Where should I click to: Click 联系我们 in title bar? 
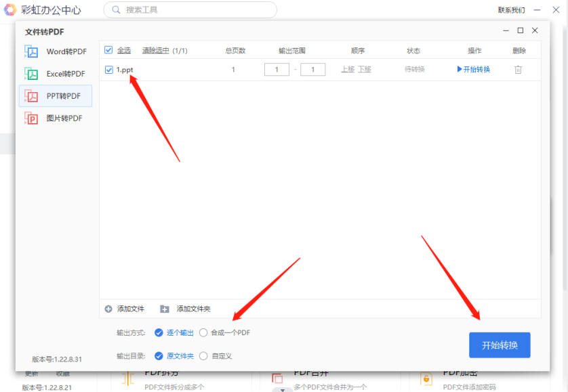(x=511, y=10)
